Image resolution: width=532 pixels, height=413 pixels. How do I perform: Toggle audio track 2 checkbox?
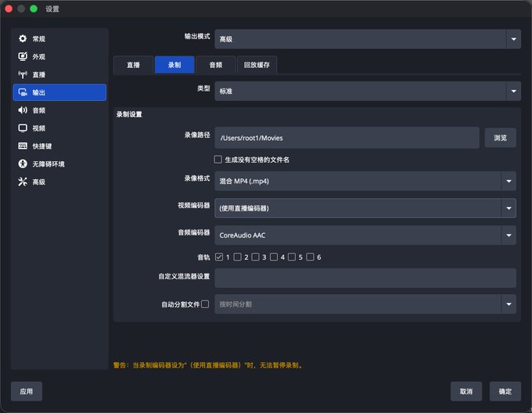click(238, 257)
